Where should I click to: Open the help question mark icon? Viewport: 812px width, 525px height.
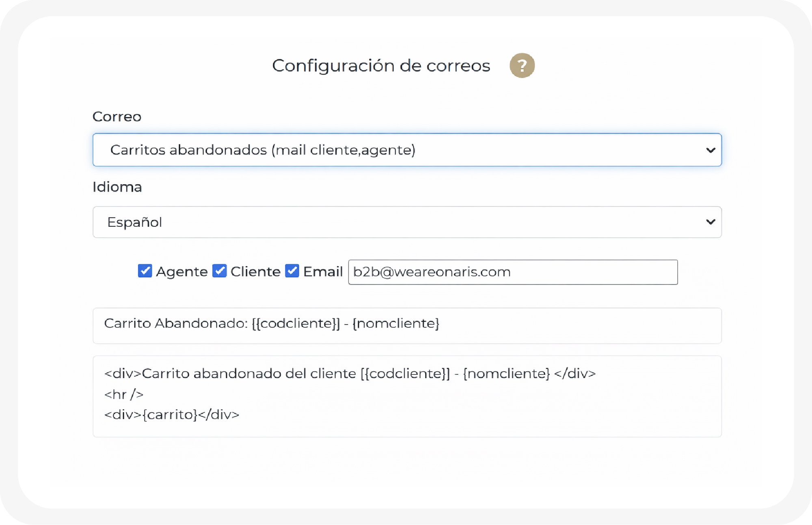(x=522, y=65)
